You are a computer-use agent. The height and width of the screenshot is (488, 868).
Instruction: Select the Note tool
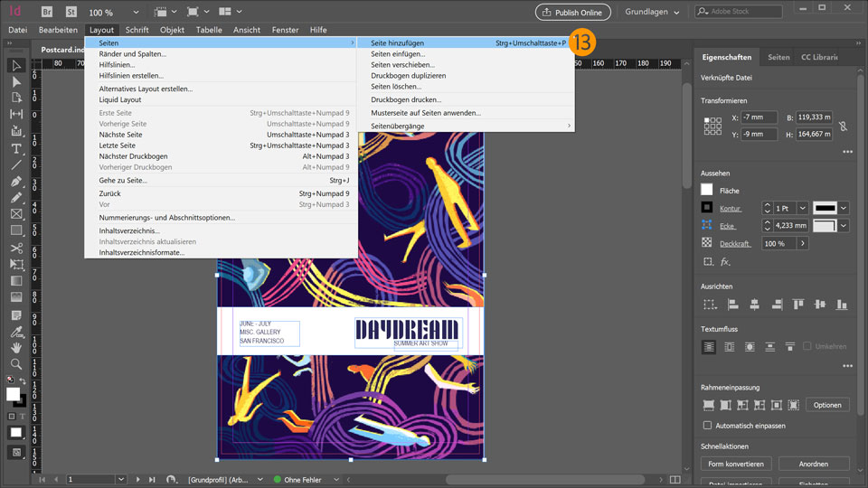[x=16, y=315]
